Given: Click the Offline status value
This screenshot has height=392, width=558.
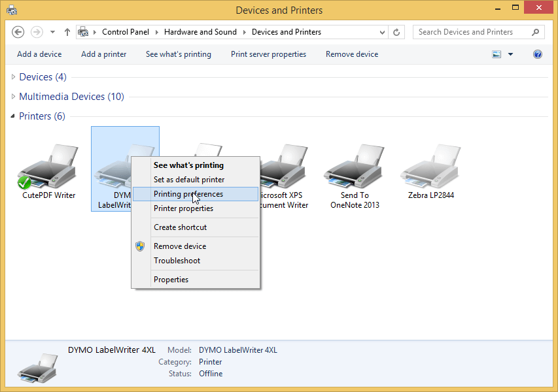Looking at the screenshot, I should coord(211,374).
